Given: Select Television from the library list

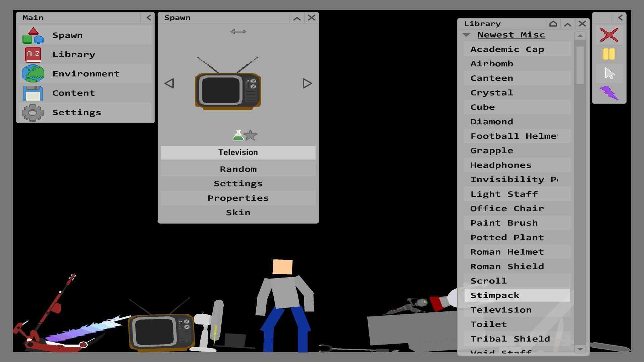Looking at the screenshot, I should pos(501,309).
